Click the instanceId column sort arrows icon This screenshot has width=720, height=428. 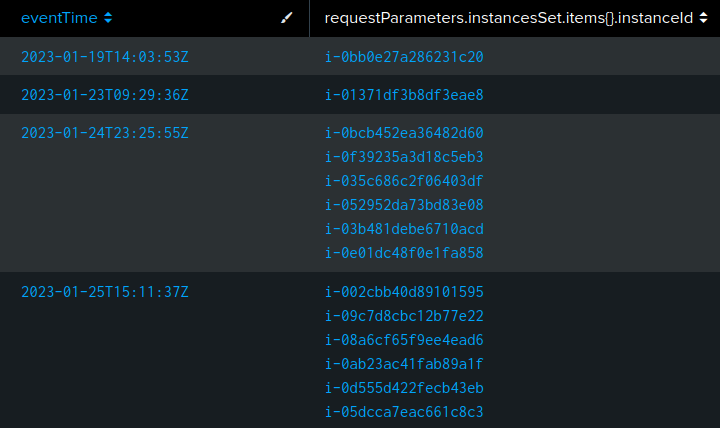click(x=703, y=18)
